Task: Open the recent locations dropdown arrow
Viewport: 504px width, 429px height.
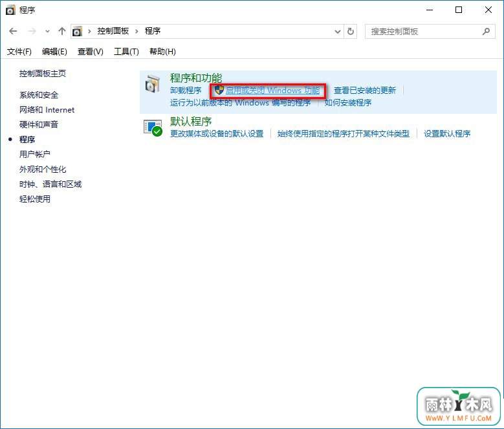Action: pyautogui.click(x=47, y=32)
